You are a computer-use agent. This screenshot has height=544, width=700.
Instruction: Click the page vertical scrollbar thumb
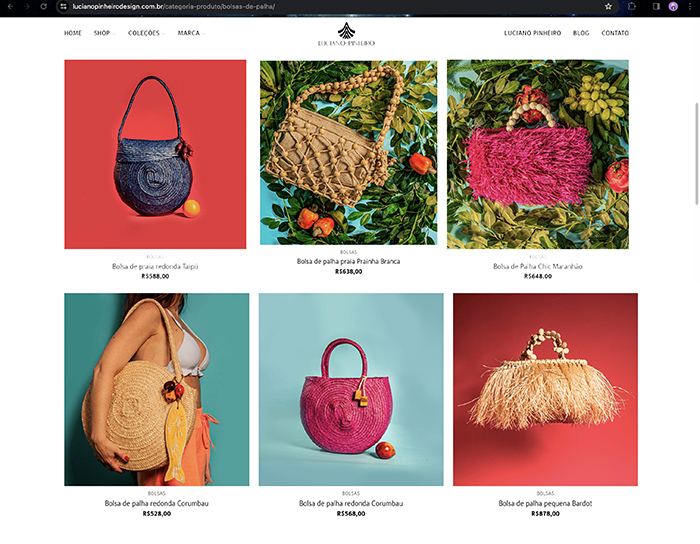[696, 153]
